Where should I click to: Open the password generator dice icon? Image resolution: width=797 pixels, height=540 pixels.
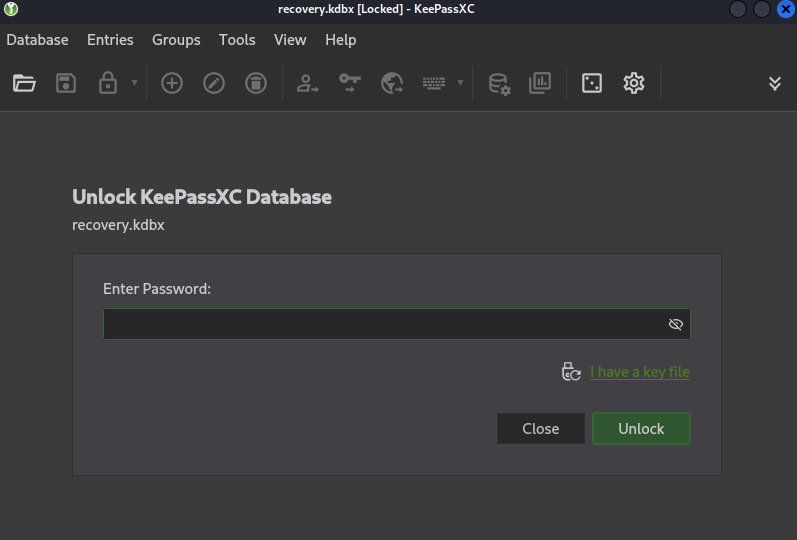click(592, 83)
